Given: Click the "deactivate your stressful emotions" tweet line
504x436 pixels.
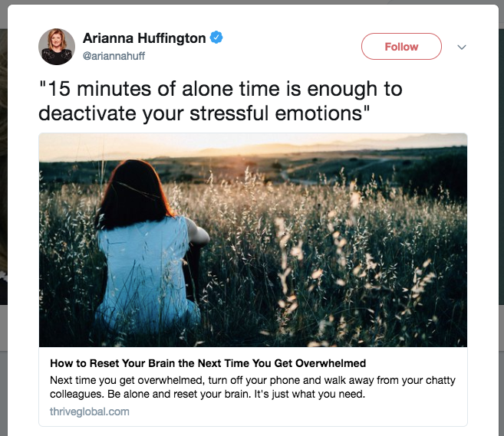Looking at the screenshot, I should tap(204, 113).
